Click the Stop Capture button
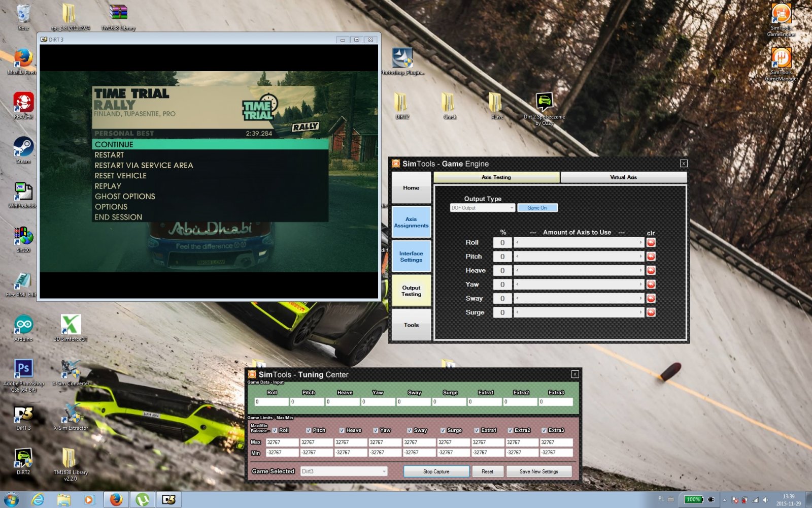Screen dimensions: 812x508 tap(436, 471)
